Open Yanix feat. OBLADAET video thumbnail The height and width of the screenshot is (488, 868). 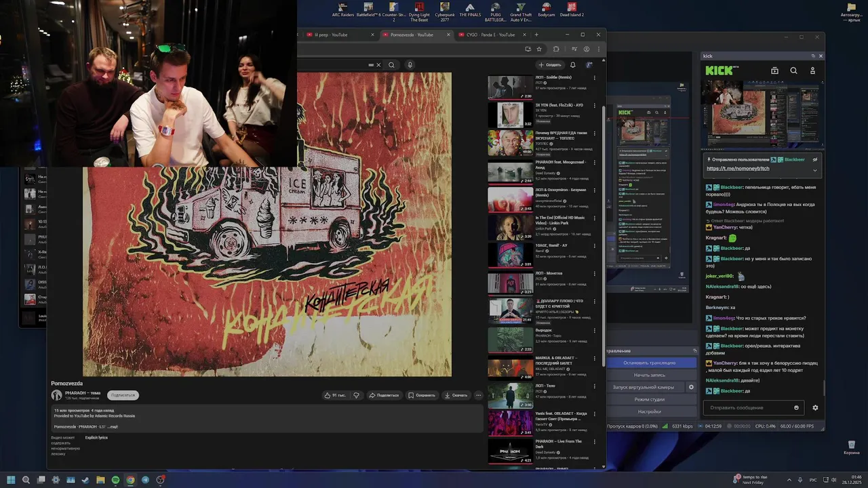(510, 422)
